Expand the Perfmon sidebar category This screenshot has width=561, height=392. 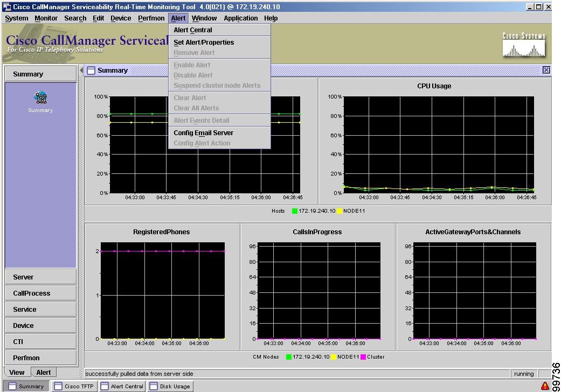click(x=40, y=358)
